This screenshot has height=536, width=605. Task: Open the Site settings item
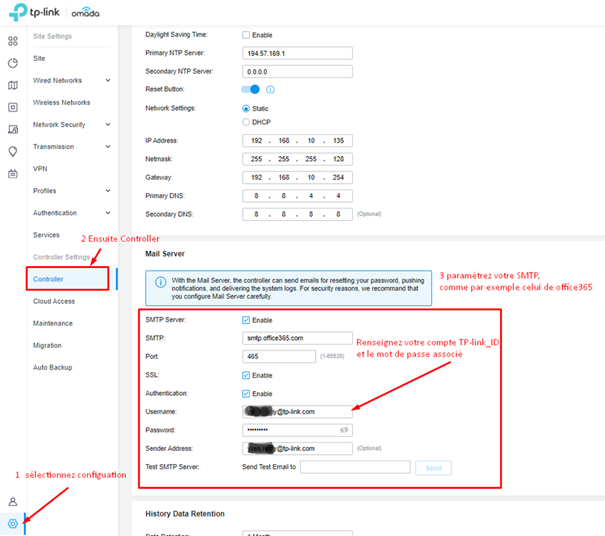point(39,59)
